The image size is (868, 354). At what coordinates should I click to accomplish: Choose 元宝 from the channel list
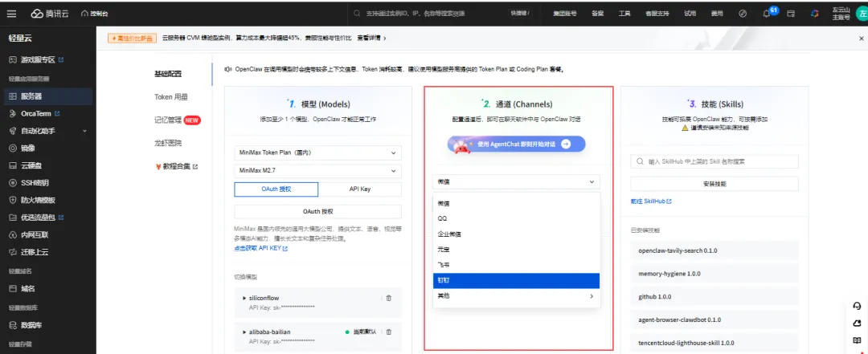click(516, 250)
